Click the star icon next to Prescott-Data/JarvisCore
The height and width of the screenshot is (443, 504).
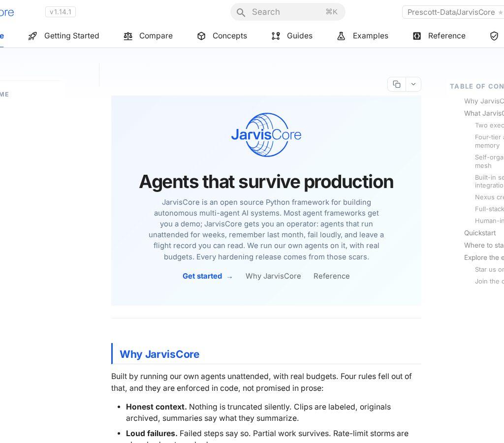click(x=501, y=12)
